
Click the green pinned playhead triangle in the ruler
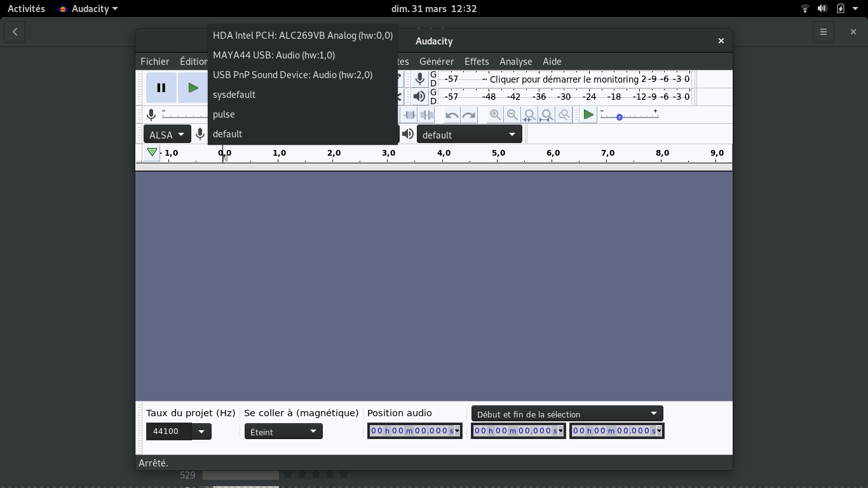pos(152,152)
